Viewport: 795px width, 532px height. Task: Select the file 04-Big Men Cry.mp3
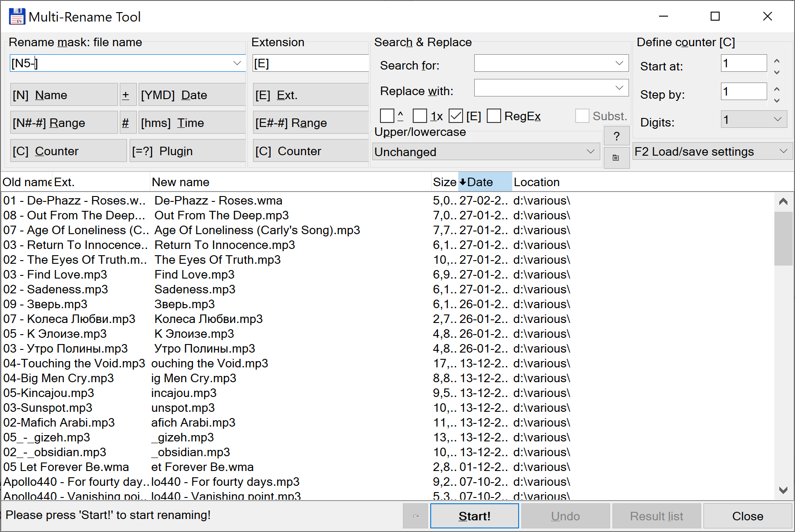click(58, 378)
